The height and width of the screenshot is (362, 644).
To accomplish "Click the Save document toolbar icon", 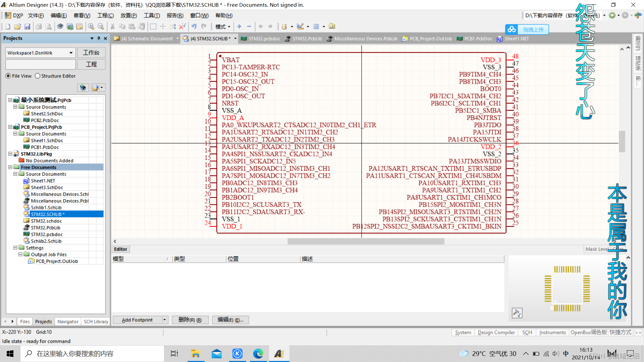I will (x=28, y=26).
